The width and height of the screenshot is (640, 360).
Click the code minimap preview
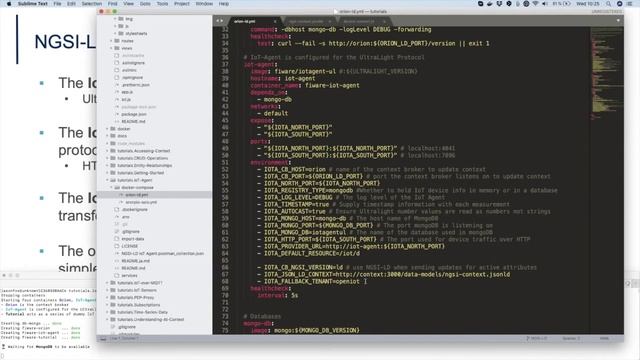pyautogui.click(x=607, y=73)
